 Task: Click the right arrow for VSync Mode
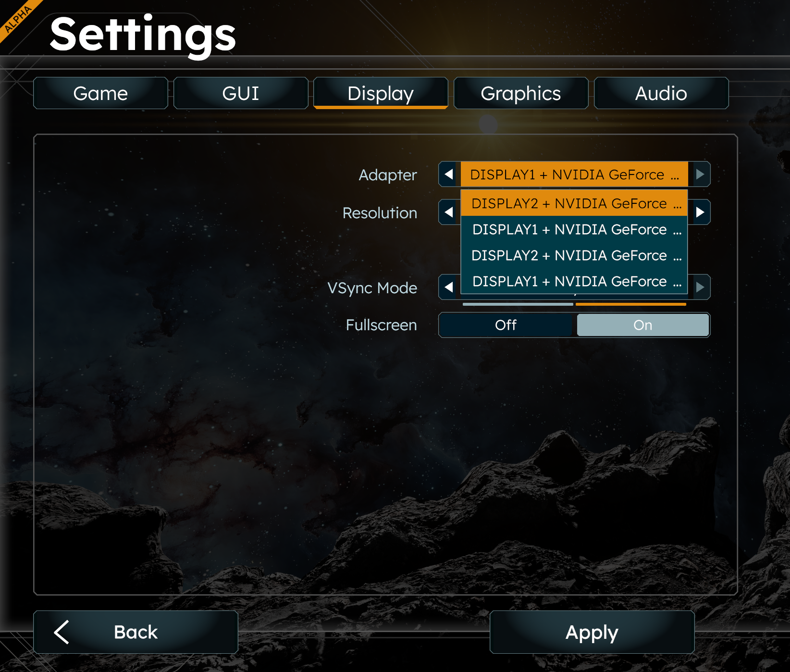700,287
